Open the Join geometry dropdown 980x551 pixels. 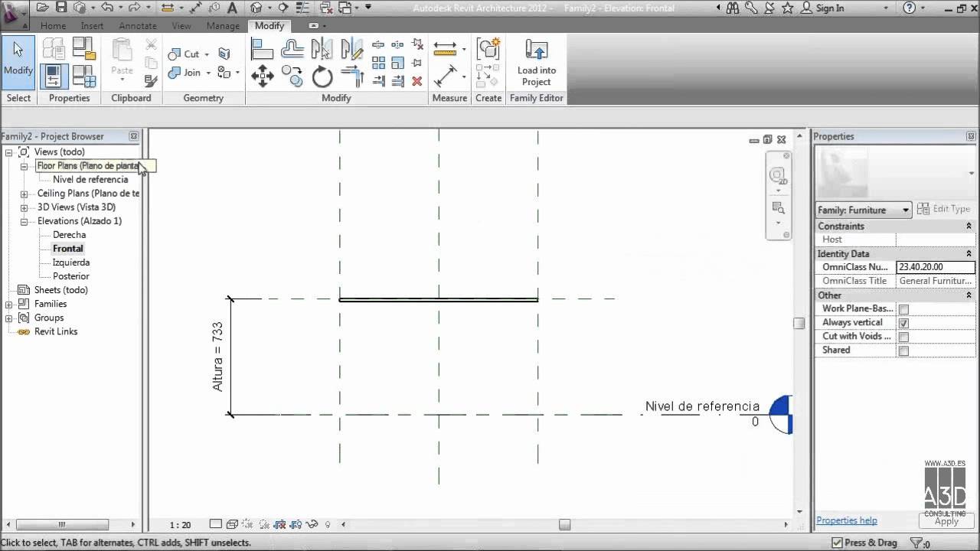click(x=207, y=73)
